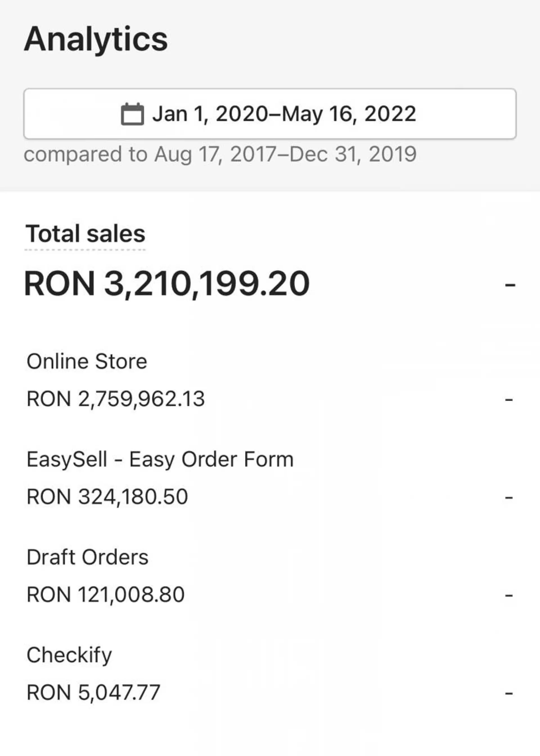
Task: Click the comparison dash for EasySell
Action: [509, 497]
